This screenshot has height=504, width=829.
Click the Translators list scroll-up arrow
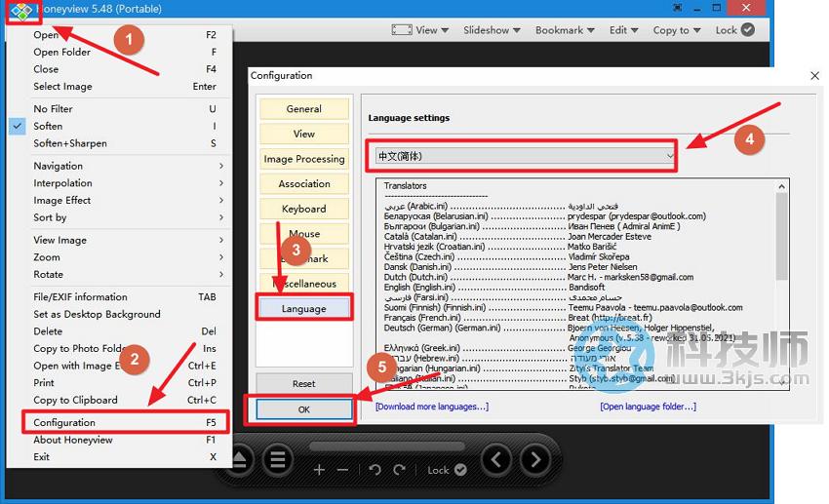pos(782,186)
